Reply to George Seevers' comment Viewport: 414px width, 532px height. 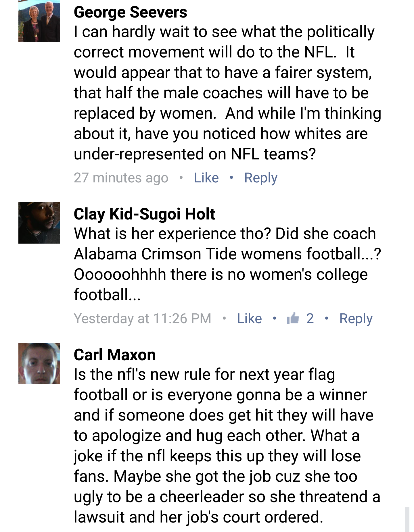tap(260, 178)
